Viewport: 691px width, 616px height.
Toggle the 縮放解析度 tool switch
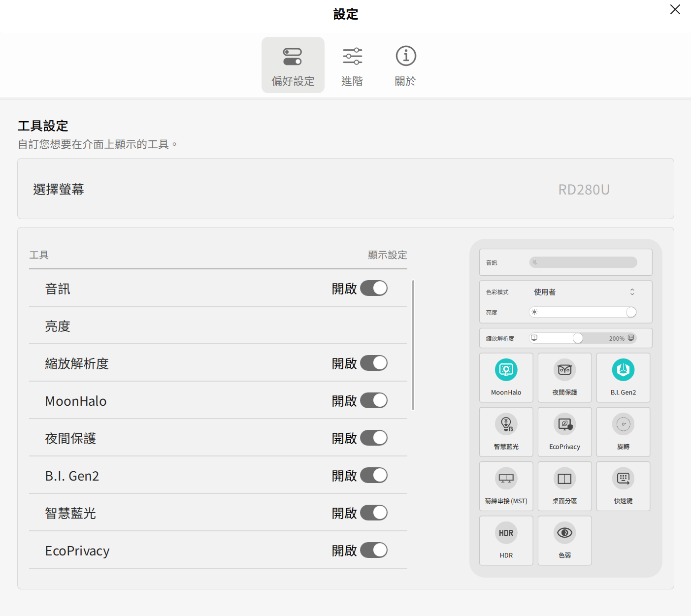point(374,363)
